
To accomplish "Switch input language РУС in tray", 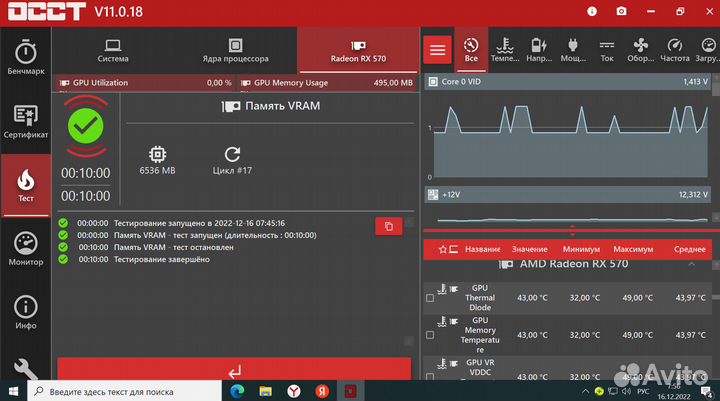I will coord(643,391).
